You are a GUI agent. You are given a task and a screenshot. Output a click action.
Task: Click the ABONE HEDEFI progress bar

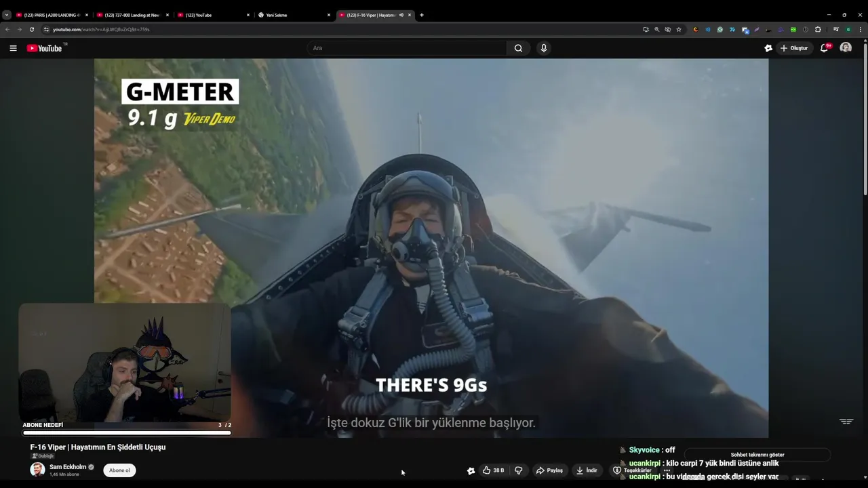click(127, 432)
